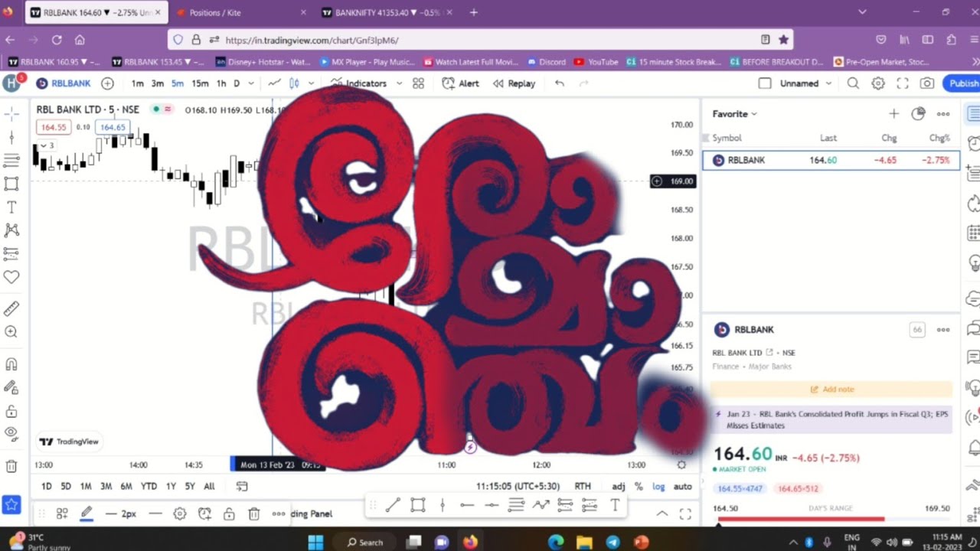Select the candlestick chart style icon
The width and height of the screenshot is (980, 551).
[x=293, y=83]
